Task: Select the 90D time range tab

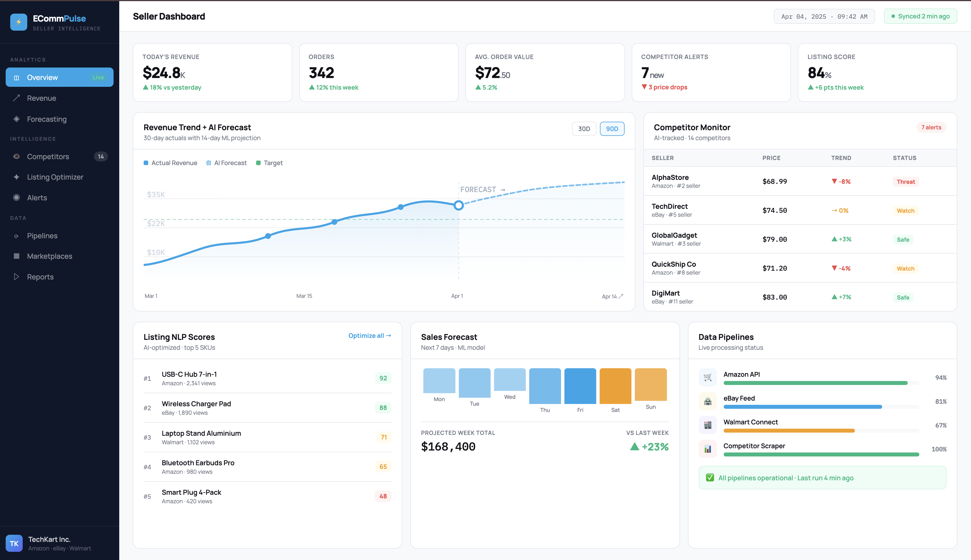Action: (612, 129)
